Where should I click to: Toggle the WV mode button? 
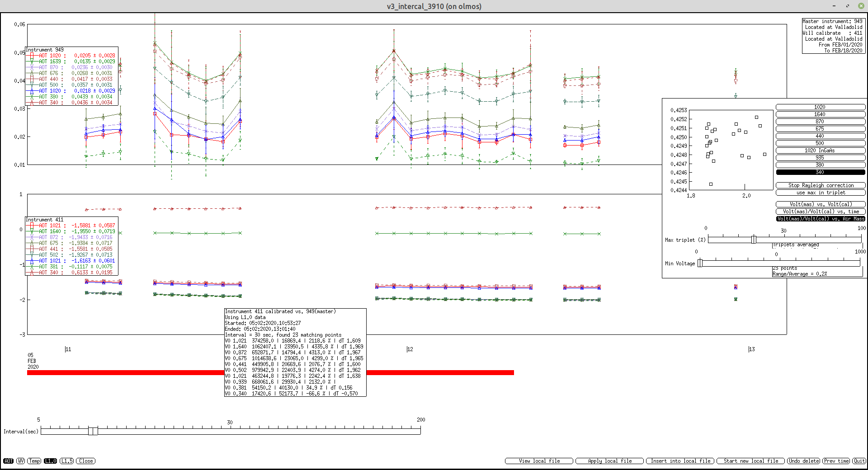21,461
